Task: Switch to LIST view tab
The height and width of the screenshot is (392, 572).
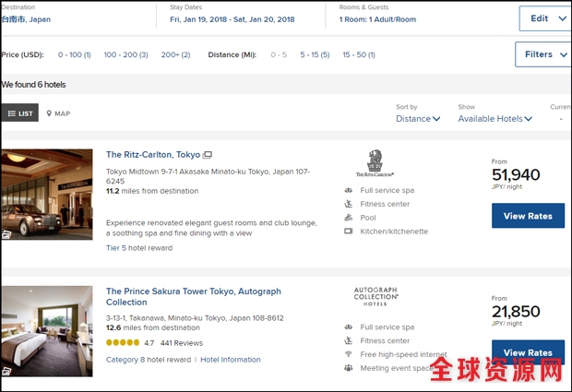Action: pyautogui.click(x=19, y=113)
